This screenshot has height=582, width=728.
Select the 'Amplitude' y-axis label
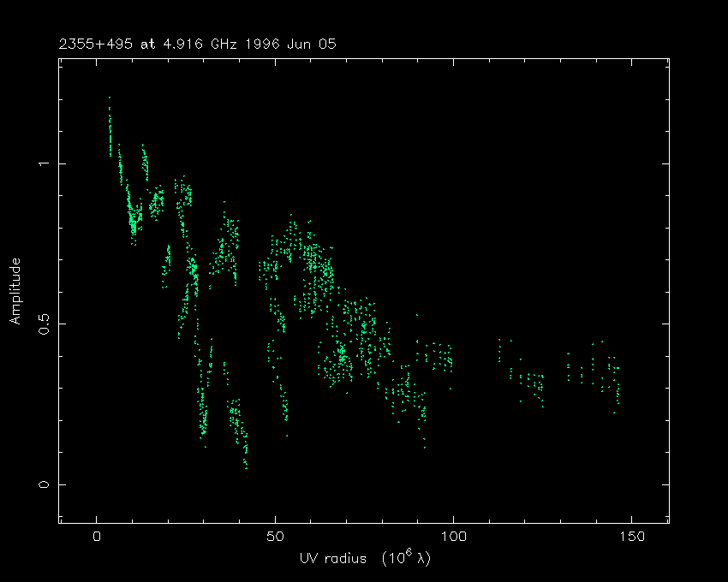(x=15, y=291)
